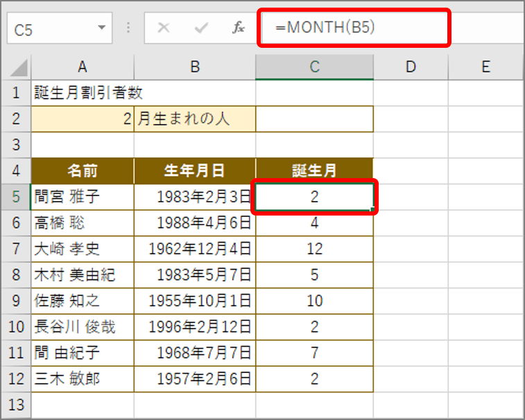Click cell A2 containing 2

(83, 119)
